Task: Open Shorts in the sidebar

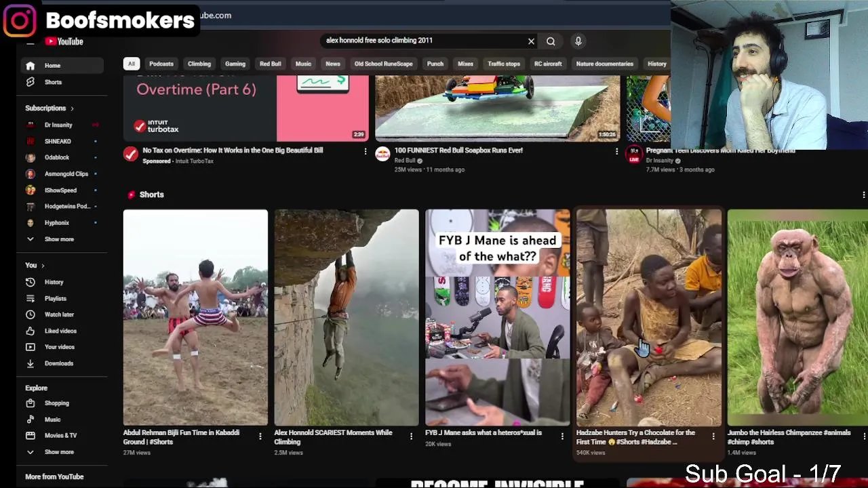Action: click(x=62, y=82)
